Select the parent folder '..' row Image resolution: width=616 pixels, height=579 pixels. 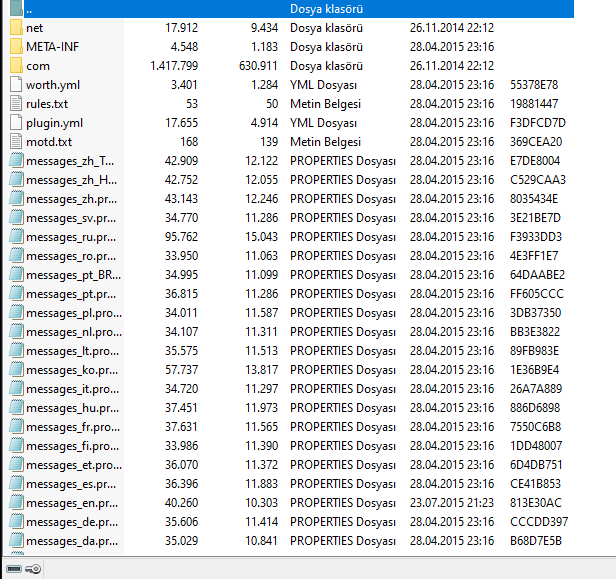[x=291, y=9]
